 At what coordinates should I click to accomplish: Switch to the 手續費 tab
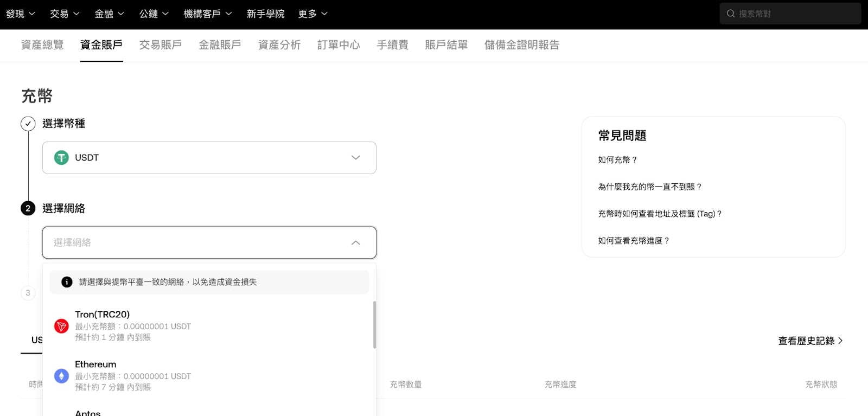click(393, 45)
